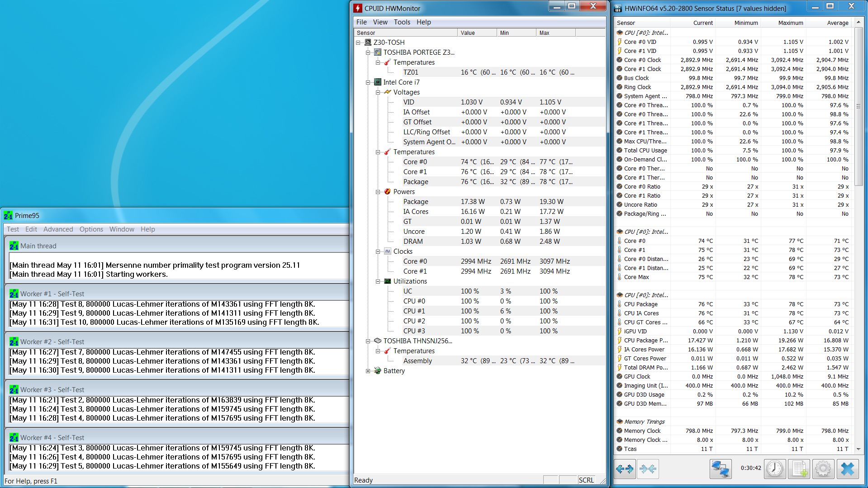Reset HWiNFO elapsed time clock button
The height and width of the screenshot is (488, 868).
point(775,469)
